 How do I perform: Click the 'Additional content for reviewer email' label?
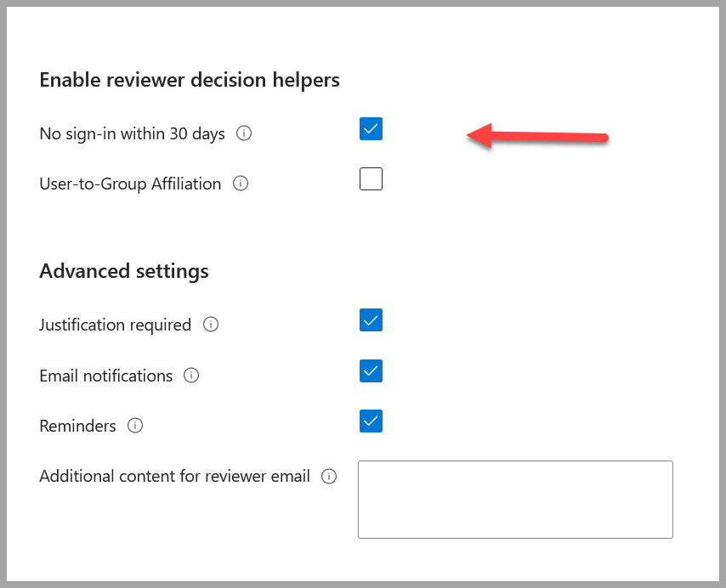174,476
